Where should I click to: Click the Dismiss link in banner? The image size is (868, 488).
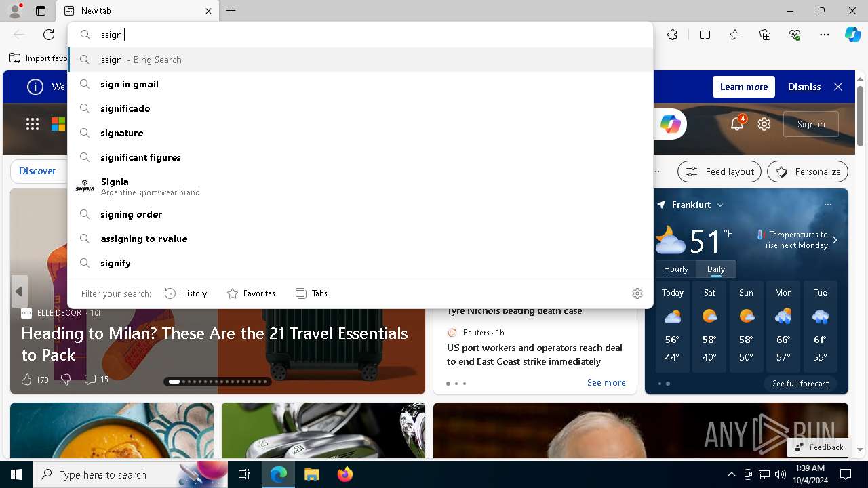tap(804, 87)
